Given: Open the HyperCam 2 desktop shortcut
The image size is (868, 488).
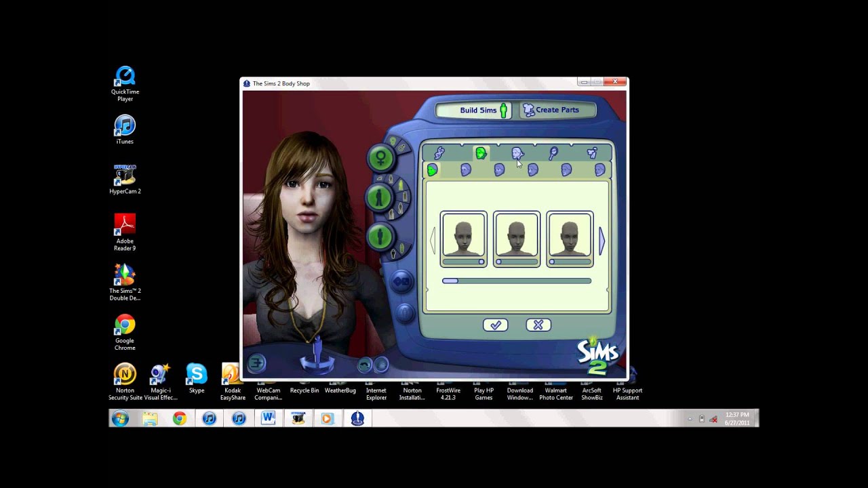Looking at the screenshot, I should click(125, 180).
